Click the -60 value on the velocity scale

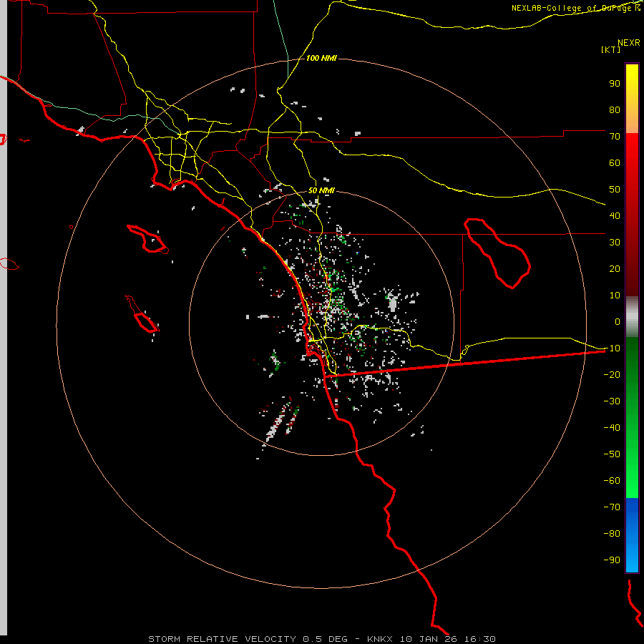point(612,481)
